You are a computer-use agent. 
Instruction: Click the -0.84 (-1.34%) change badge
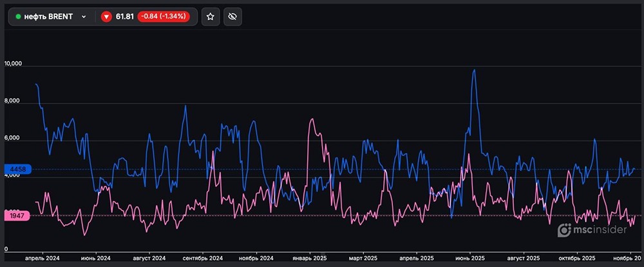163,17
